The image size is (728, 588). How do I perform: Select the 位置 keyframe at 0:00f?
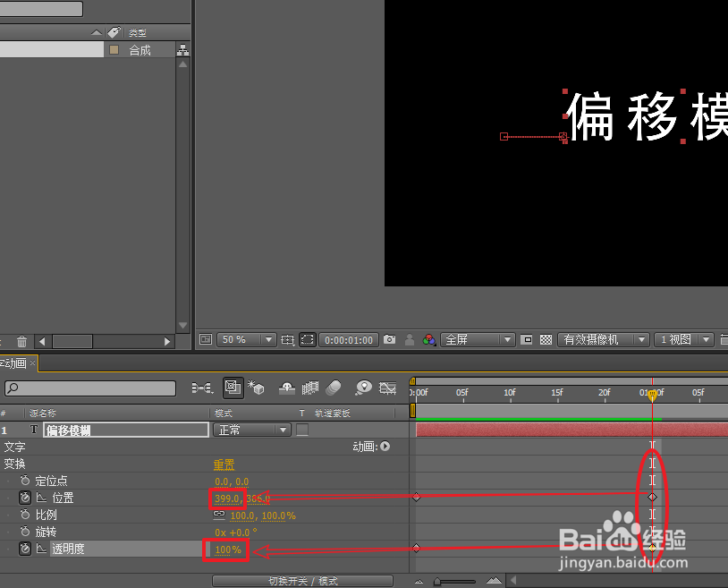[x=417, y=497]
